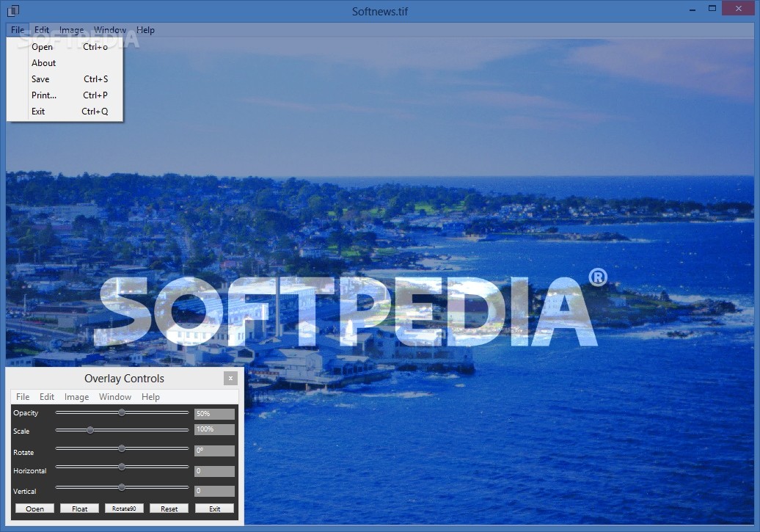
Task: Open Edit menu in Overlay Controls
Action: pos(47,397)
